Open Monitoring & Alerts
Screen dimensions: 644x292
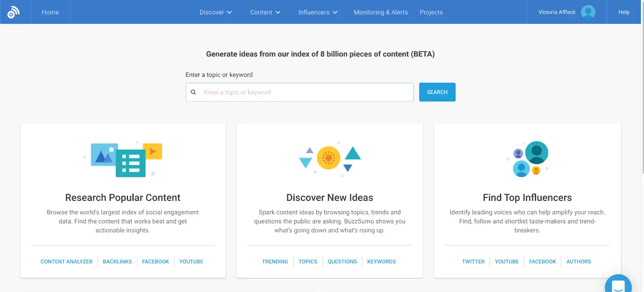tap(381, 12)
